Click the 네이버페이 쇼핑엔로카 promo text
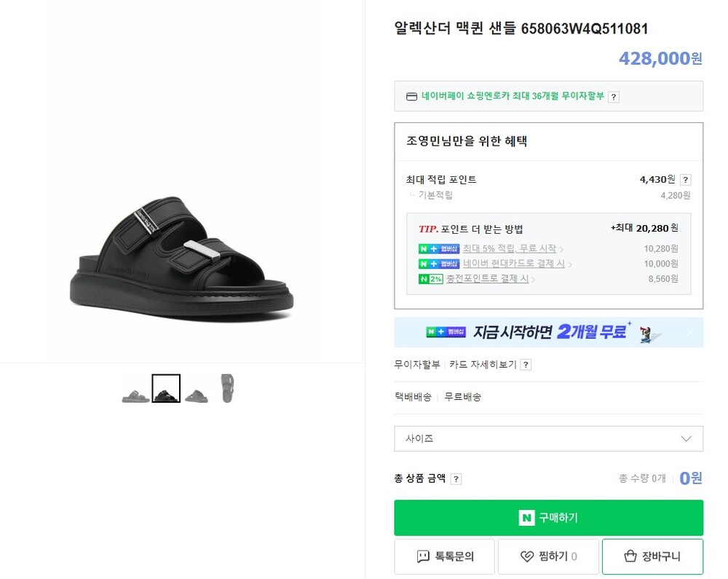 (513, 96)
